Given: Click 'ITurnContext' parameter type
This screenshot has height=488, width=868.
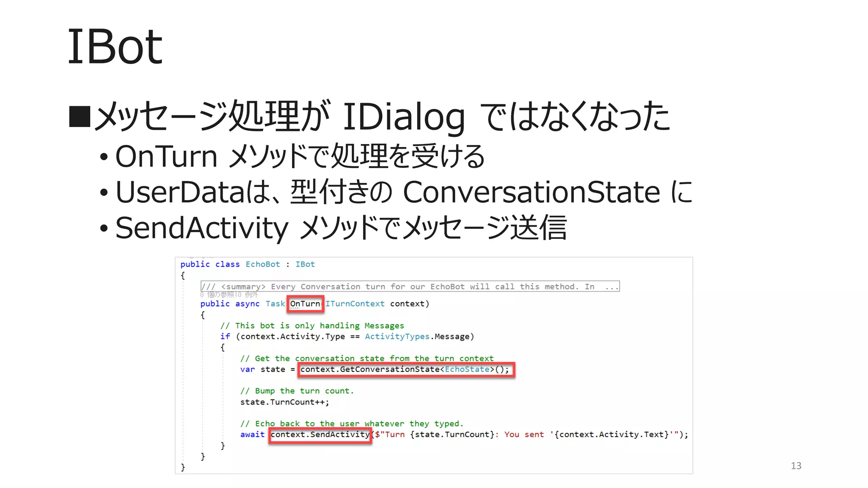Looking at the screenshot, I should [x=355, y=304].
